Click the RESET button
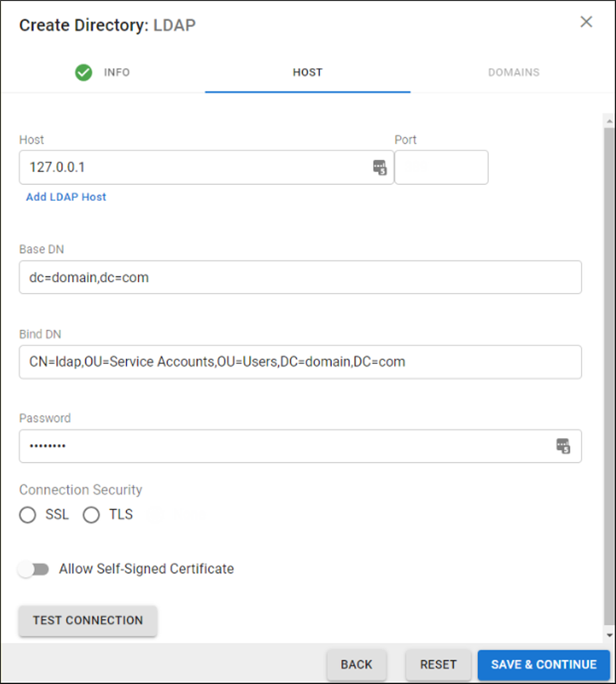This screenshot has width=616, height=684. click(438, 664)
